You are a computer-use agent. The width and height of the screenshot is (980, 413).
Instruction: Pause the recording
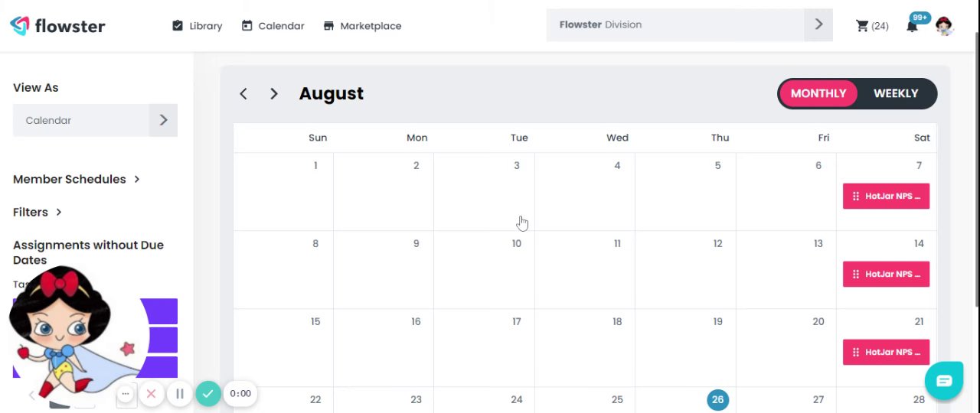180,394
